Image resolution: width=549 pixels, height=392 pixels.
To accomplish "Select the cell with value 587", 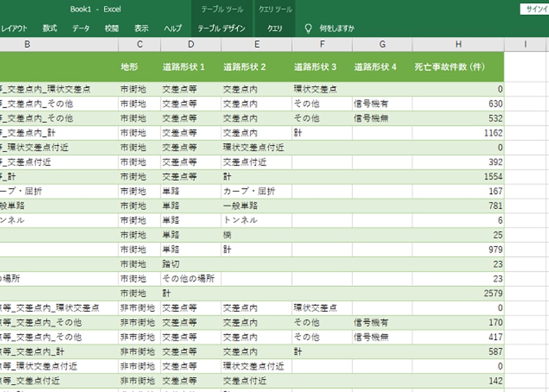I will (x=458, y=352).
